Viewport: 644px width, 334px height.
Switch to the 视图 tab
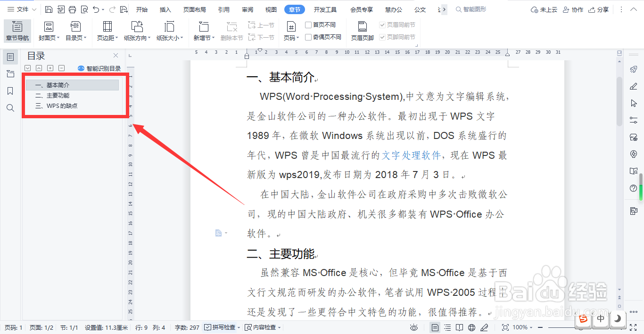tap(271, 9)
